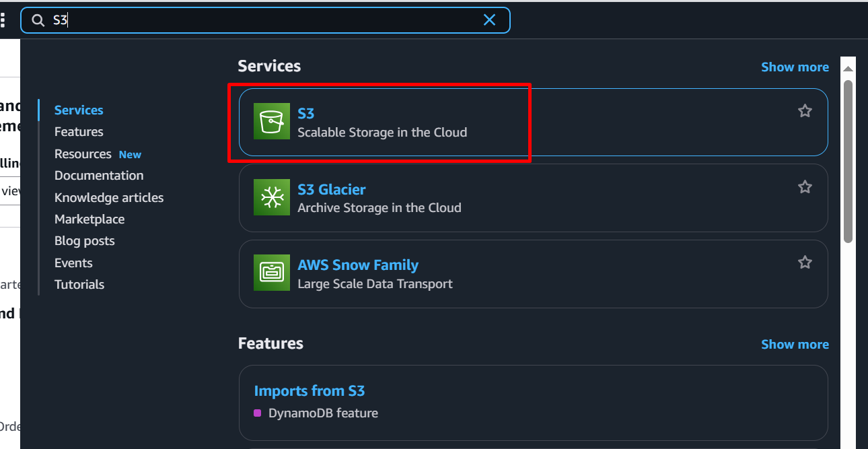868x449 pixels.
Task: Click the S3 bucket service icon
Action: pyautogui.click(x=272, y=121)
